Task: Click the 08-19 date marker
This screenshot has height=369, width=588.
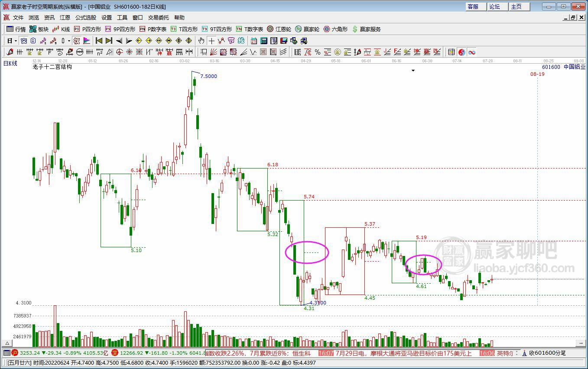Action: click(537, 74)
